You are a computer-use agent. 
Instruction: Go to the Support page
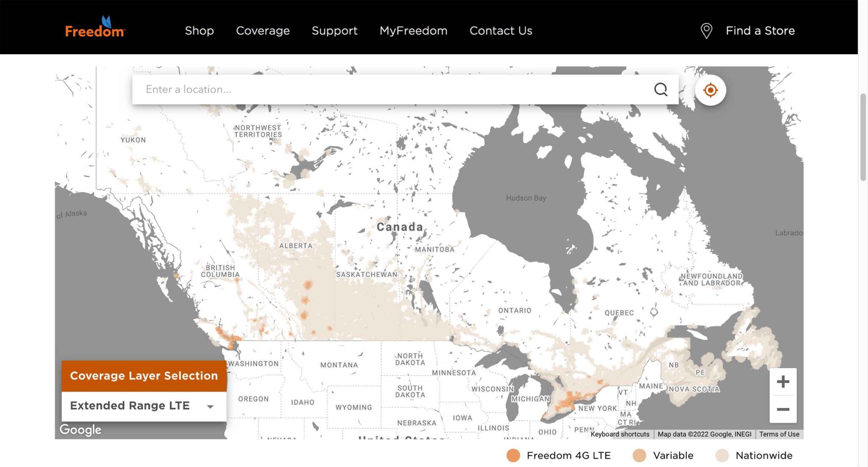tap(334, 30)
